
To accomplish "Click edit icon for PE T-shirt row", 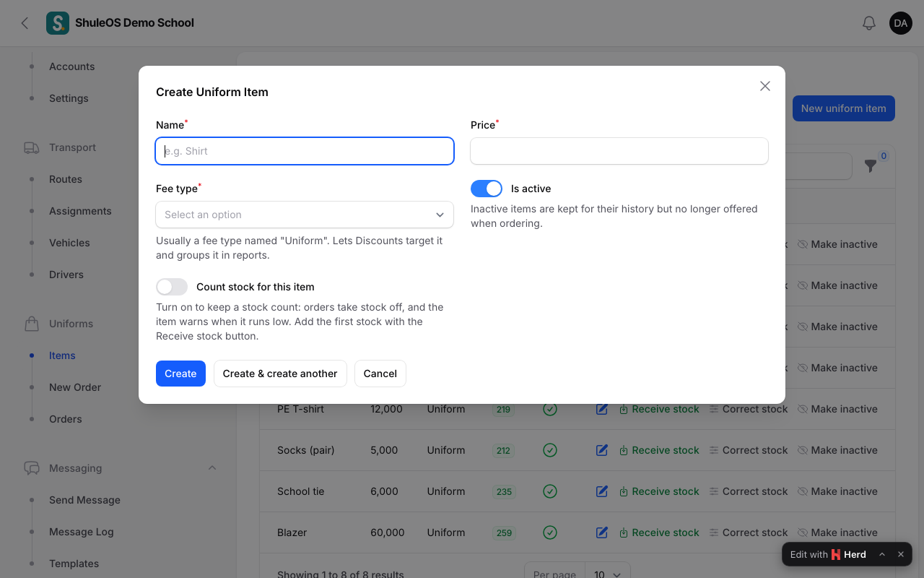I will [x=602, y=409].
